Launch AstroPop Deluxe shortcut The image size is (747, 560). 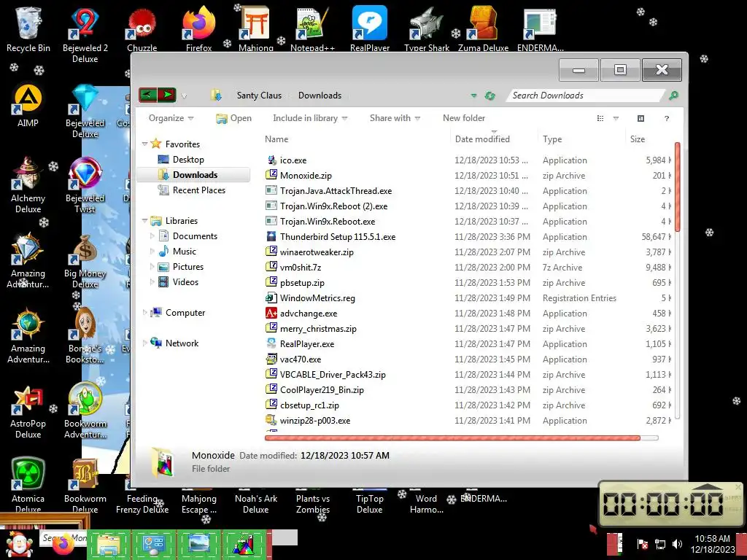click(28, 412)
